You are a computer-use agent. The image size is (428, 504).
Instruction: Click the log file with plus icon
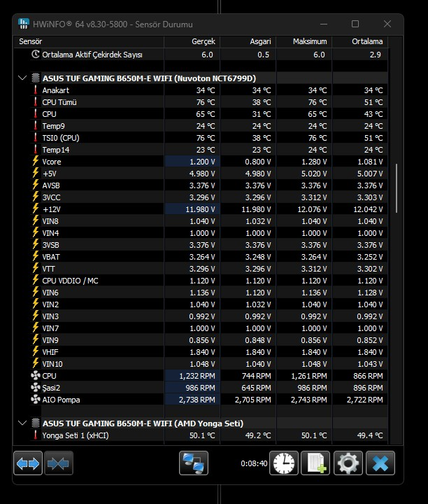coord(315,463)
